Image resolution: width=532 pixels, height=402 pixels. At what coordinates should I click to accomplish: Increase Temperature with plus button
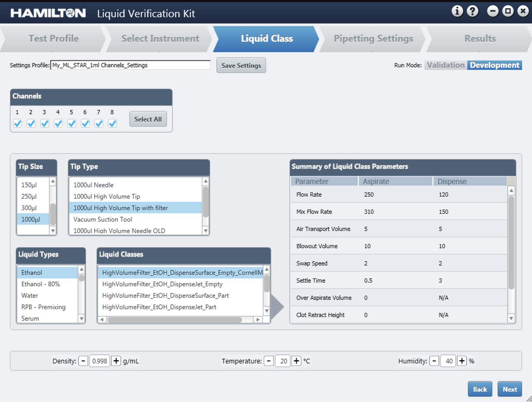coord(296,361)
